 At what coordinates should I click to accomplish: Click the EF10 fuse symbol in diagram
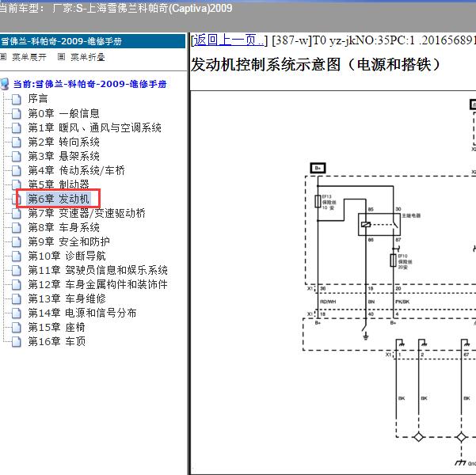pos(393,260)
